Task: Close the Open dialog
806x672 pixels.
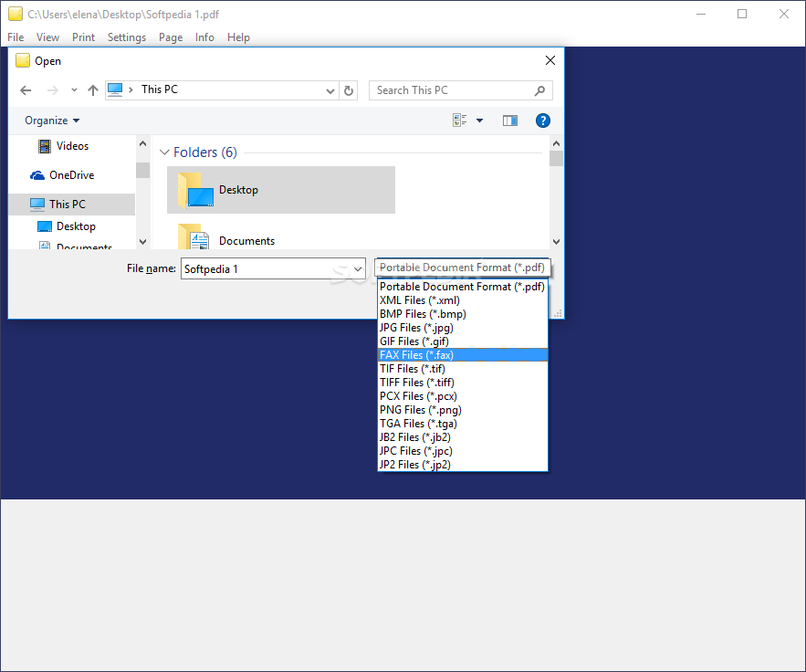Action: tap(550, 60)
